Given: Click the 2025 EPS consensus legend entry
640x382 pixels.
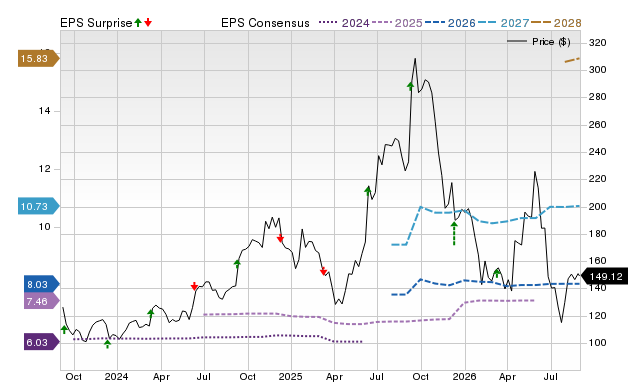Looking at the screenshot, I should (397, 23).
